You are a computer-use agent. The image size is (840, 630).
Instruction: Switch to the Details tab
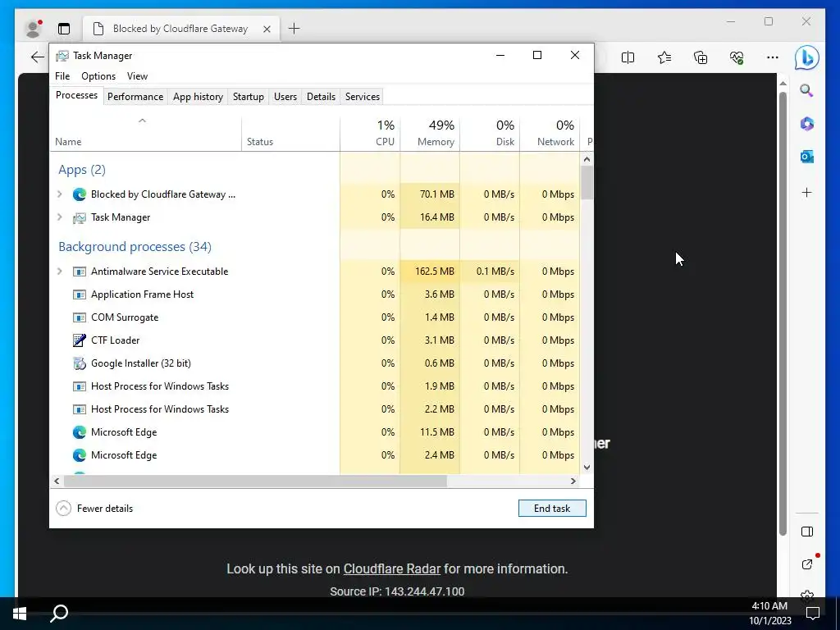(321, 97)
